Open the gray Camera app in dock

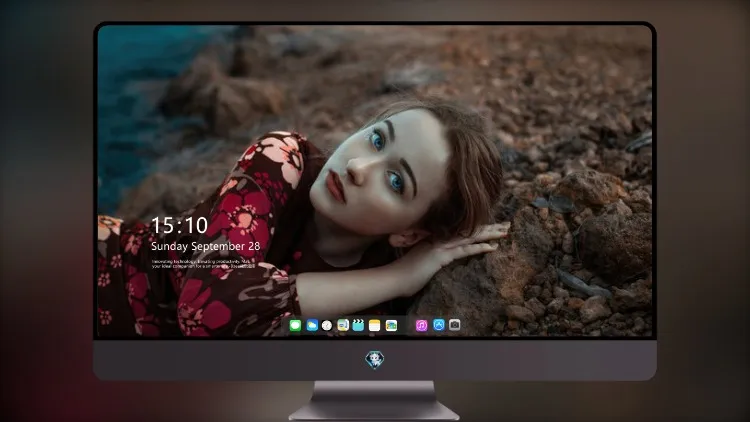(x=455, y=325)
